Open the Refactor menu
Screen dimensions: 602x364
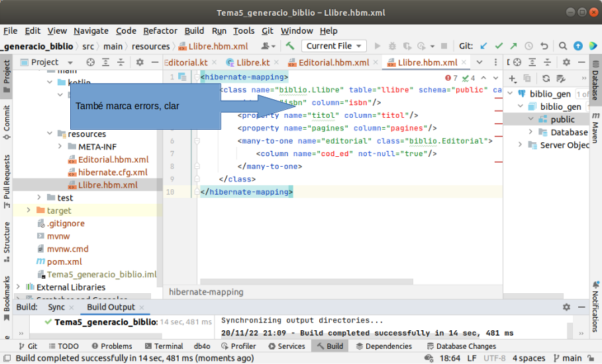coord(160,30)
